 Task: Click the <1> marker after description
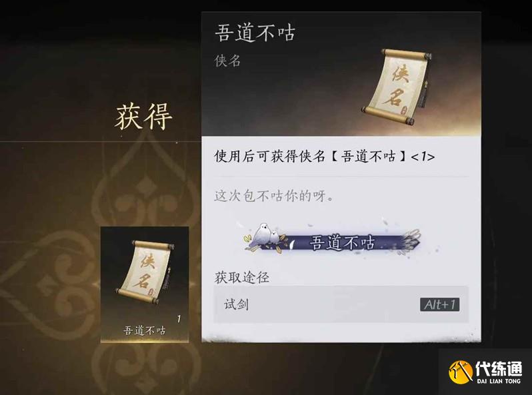pyautogui.click(x=423, y=157)
